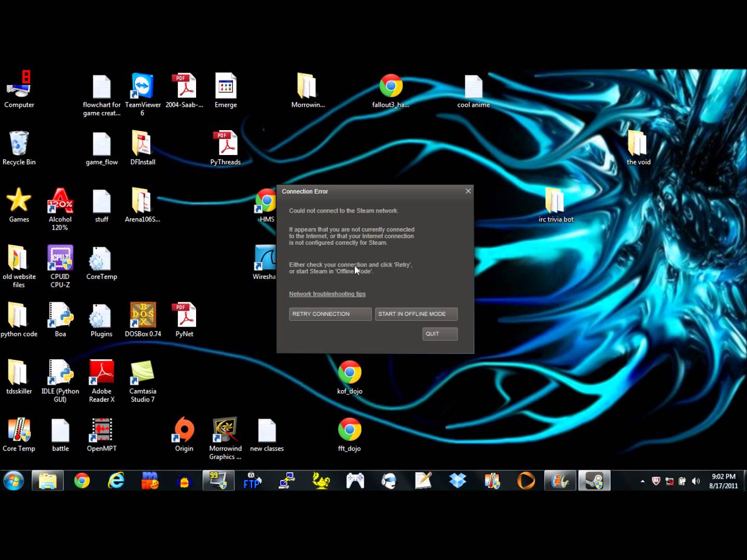Select the Computer desktop icon
The image size is (747, 560).
19,90
